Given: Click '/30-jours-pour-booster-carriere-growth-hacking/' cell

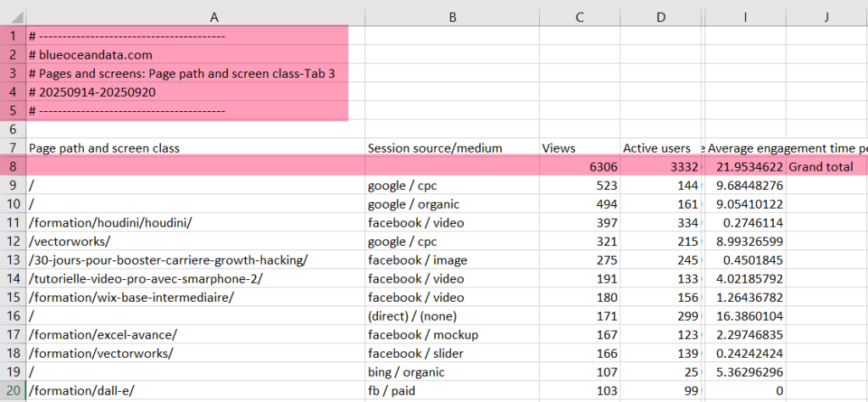Looking at the screenshot, I should pyautogui.click(x=196, y=260).
